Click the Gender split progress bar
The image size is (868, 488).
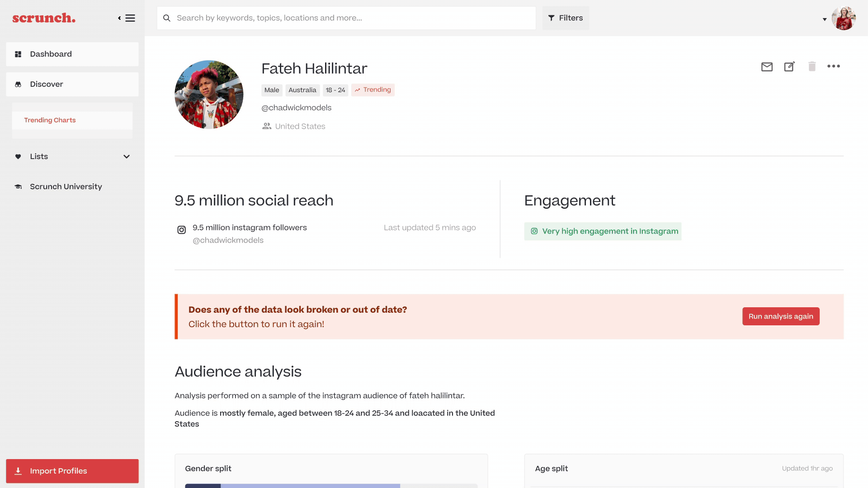(x=331, y=486)
